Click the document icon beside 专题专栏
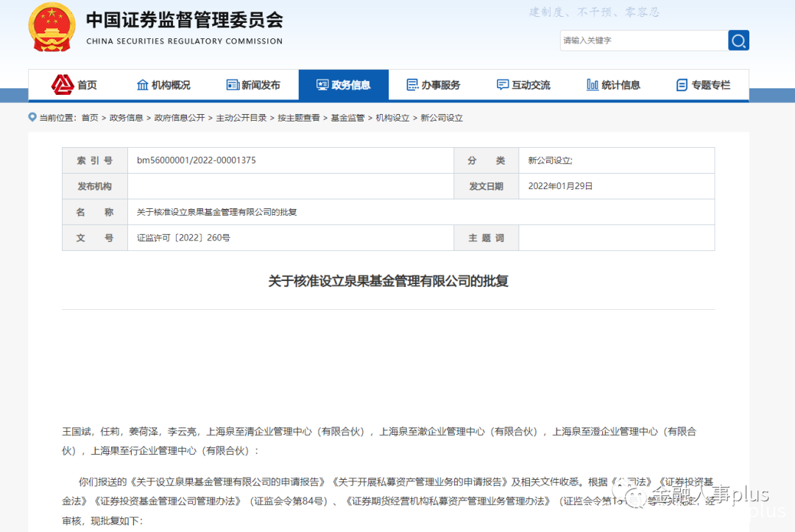The height and width of the screenshot is (532, 795). click(x=682, y=85)
